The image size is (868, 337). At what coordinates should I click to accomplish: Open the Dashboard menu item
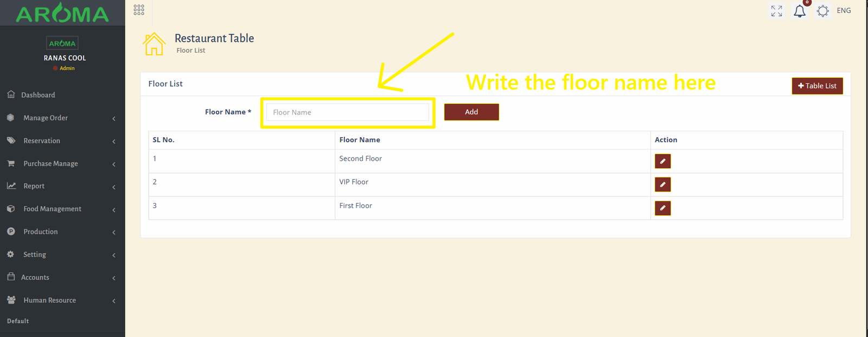pyautogui.click(x=38, y=95)
